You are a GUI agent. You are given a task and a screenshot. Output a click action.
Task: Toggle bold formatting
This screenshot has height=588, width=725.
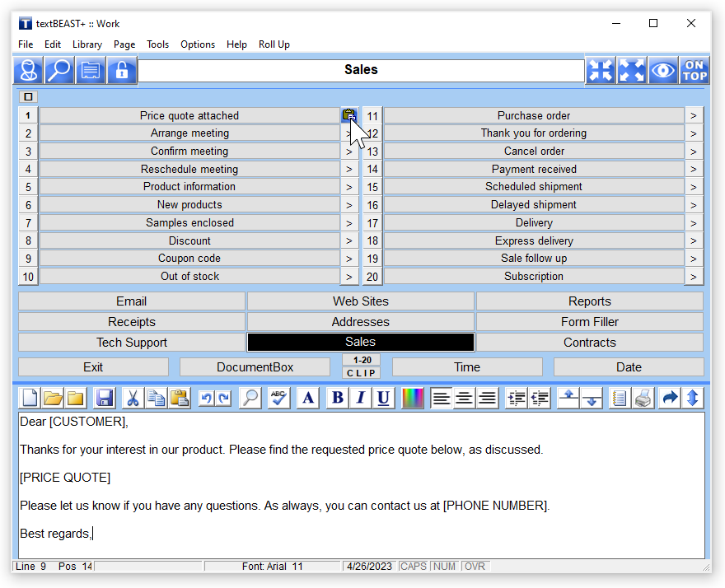click(338, 398)
